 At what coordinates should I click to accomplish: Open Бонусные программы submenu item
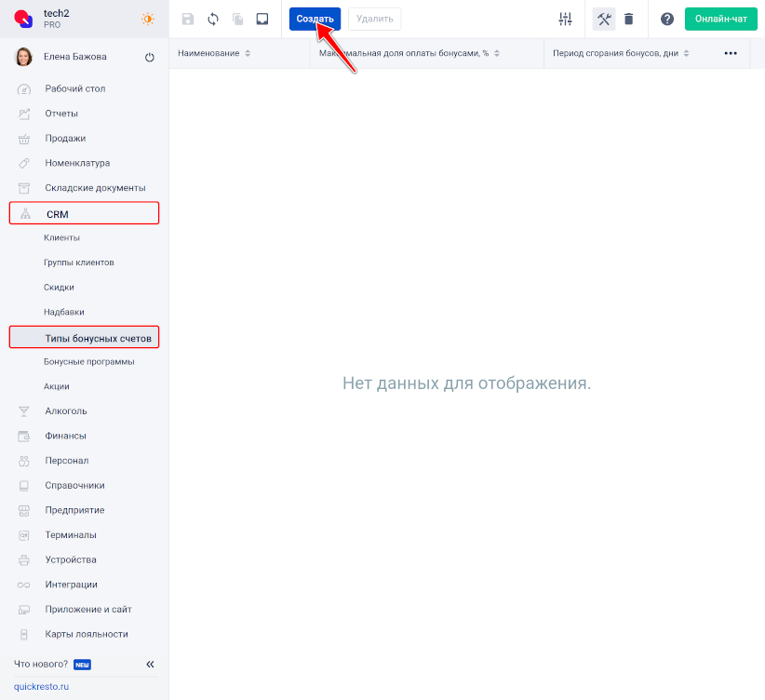(88, 362)
